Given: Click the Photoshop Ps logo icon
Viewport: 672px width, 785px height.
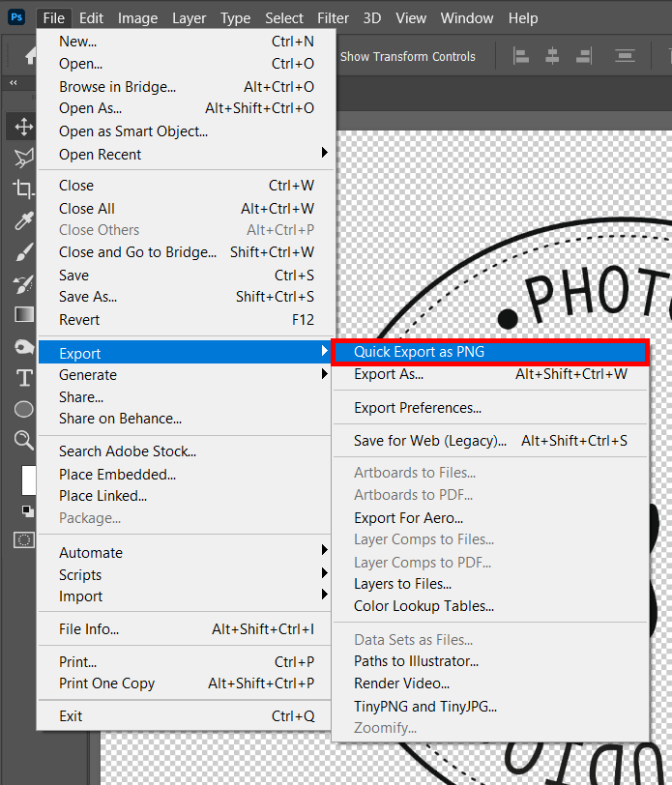Looking at the screenshot, I should (x=16, y=17).
